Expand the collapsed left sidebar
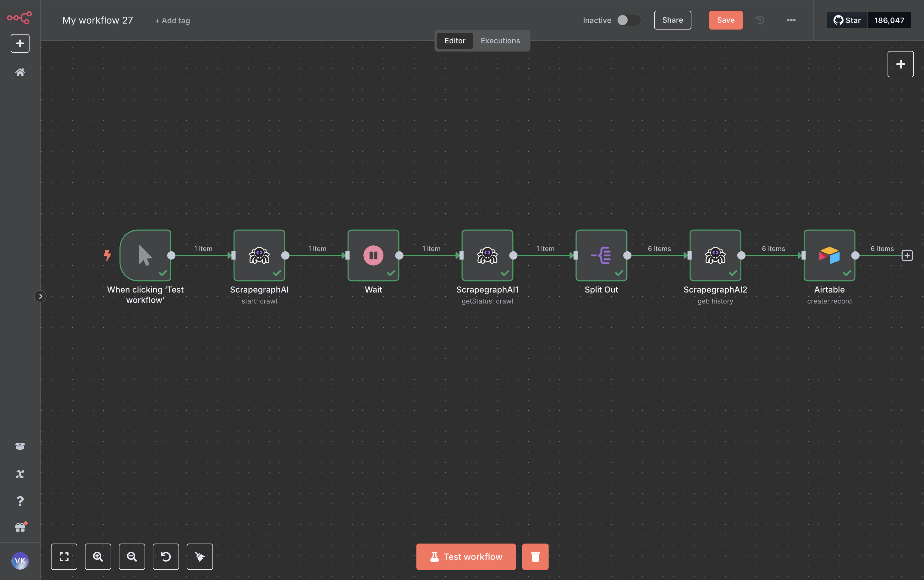Image resolution: width=924 pixels, height=580 pixels. (40, 296)
